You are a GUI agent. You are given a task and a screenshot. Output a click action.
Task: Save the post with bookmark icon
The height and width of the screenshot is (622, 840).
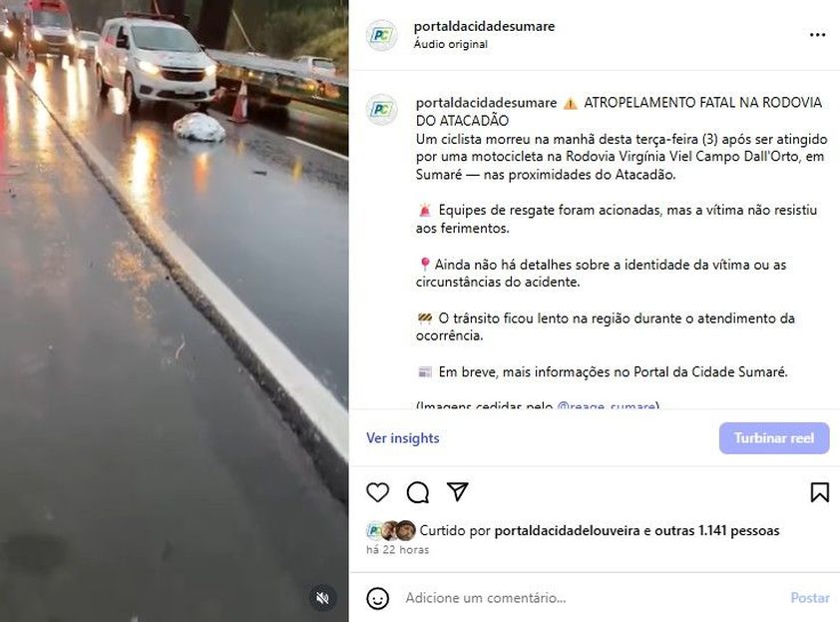(820, 491)
